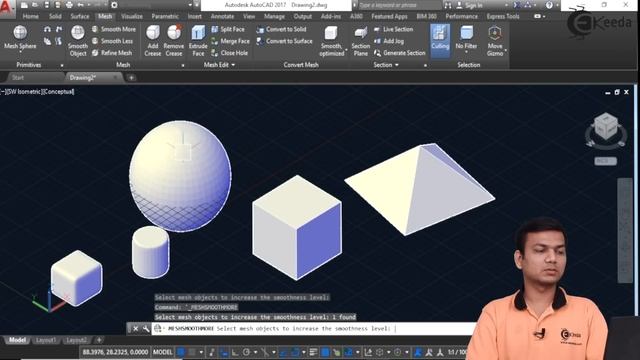Click the No Filter selection icon
This screenshot has height=360, width=640.
pyautogui.click(x=466, y=33)
